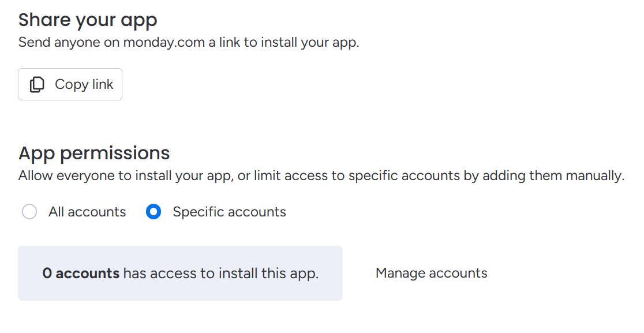This screenshot has width=644, height=333.
Task: Click the "Specific accounts" option label
Action: coord(229,212)
